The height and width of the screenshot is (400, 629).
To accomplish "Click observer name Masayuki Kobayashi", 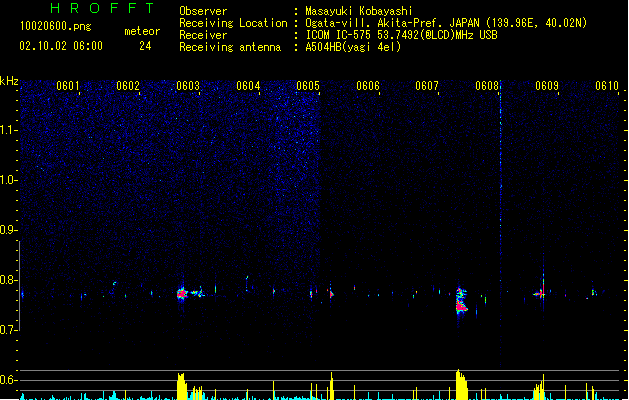I will click(359, 11).
